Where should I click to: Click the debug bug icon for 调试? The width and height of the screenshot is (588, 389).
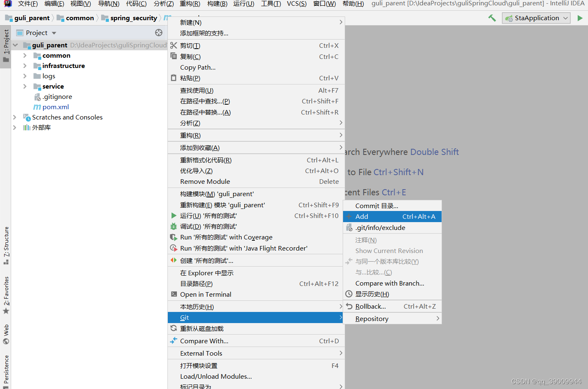[x=174, y=226]
